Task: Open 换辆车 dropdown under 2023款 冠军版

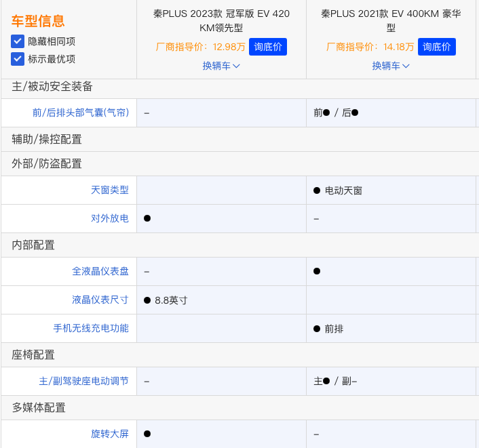Action: [221, 66]
